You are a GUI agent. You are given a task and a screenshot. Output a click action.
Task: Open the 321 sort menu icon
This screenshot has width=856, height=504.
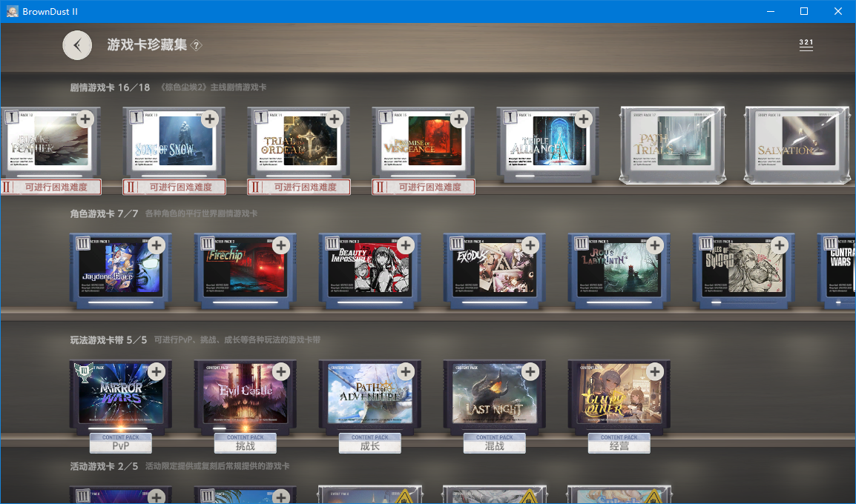tap(806, 44)
